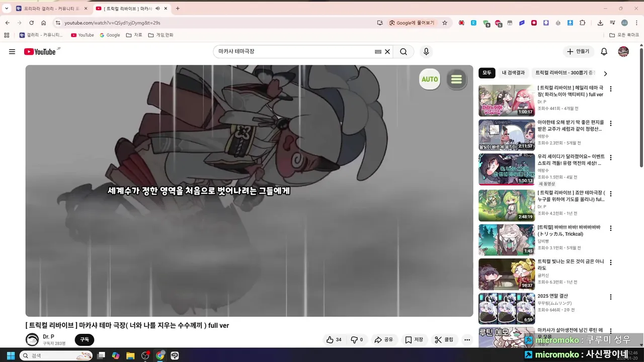Bookmark this page with the star
The height and width of the screenshot is (362, 644).
[445, 23]
